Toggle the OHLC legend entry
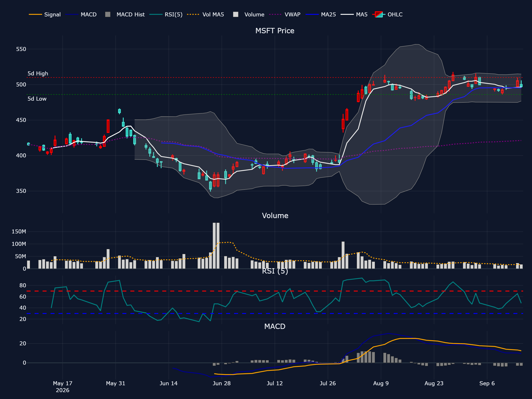This screenshot has height=399, width=532. pos(387,14)
